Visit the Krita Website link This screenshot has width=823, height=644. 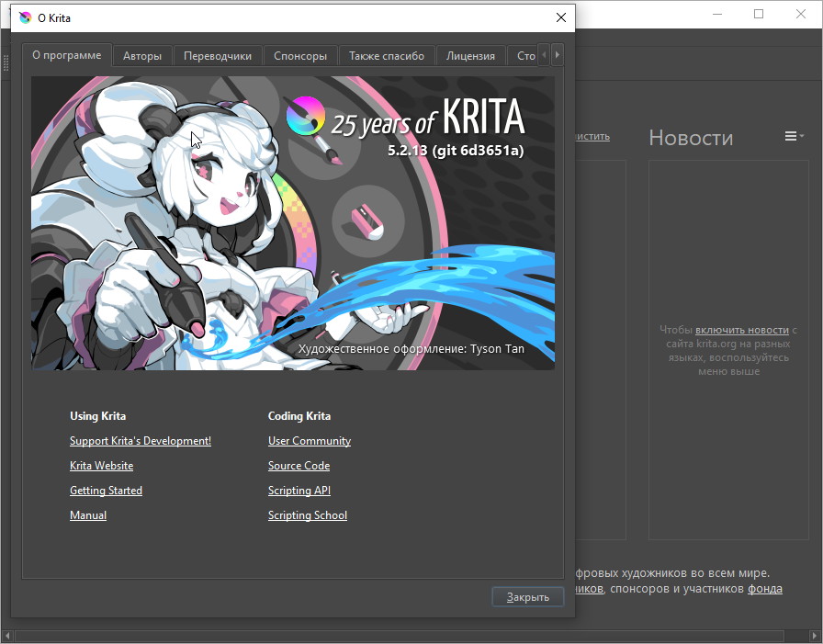tap(101, 466)
